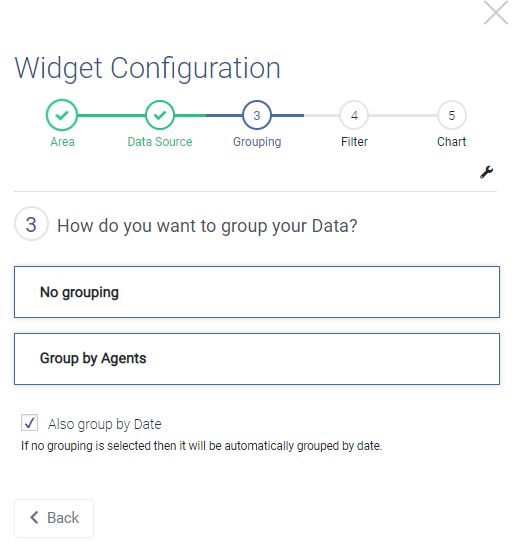Click the step 4 circle above Filter
The height and width of the screenshot is (556, 522).
click(x=354, y=115)
